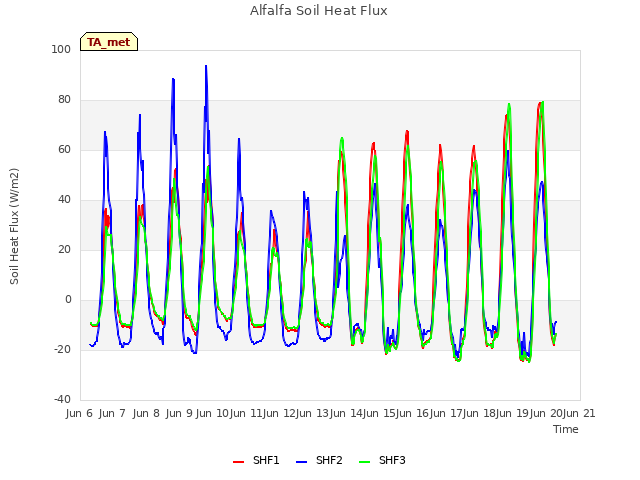Image resolution: width=640 pixels, height=480 pixels.
Task: Click the highest blue SHF2 peak near Jun 9
Action: (206, 66)
